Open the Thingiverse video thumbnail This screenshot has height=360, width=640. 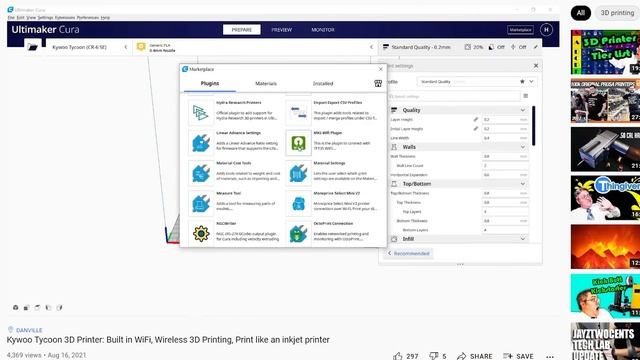pyautogui.click(x=605, y=198)
